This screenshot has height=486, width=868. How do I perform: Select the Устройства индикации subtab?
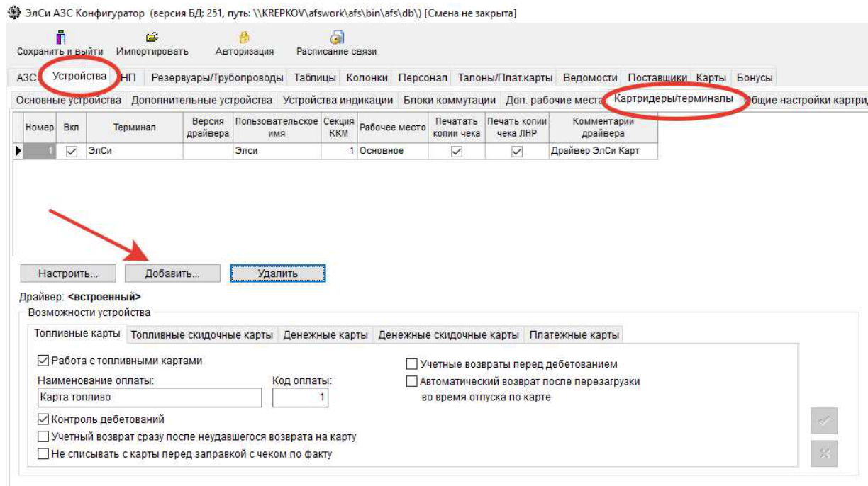338,101
